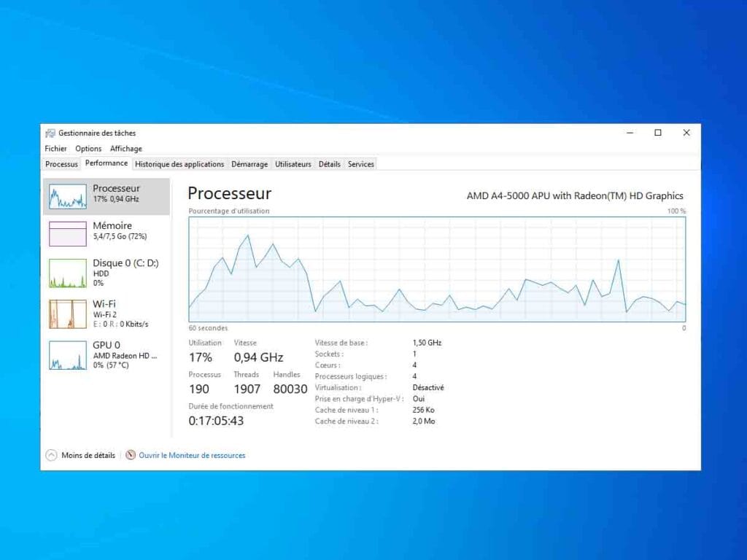Open the Détails tab
Screen dimensions: 747x560
[x=330, y=164]
